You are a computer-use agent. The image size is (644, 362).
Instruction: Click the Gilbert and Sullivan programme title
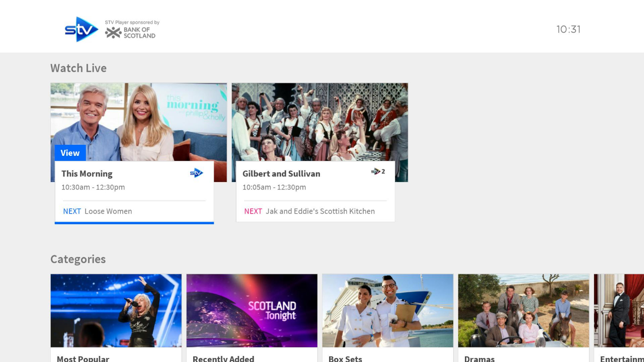281,173
